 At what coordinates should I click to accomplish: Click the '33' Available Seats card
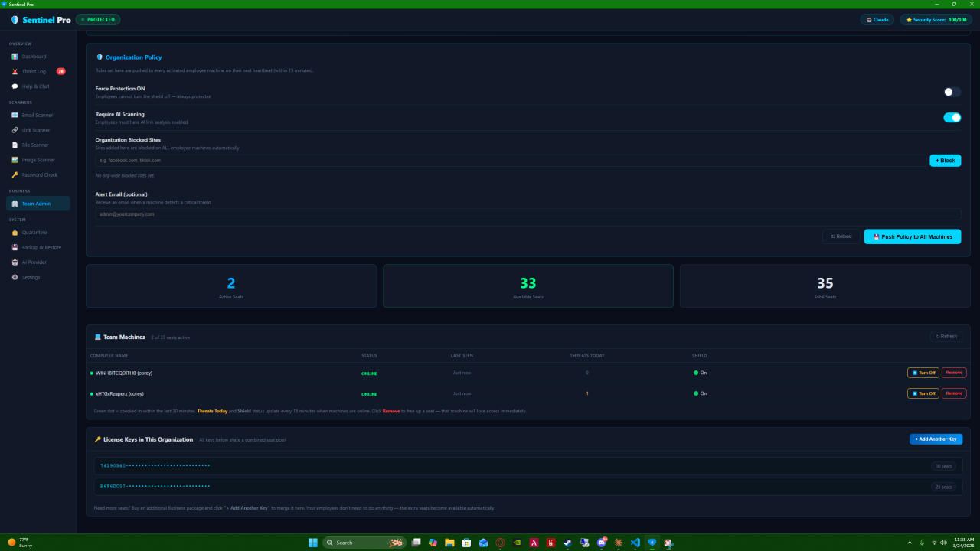pos(528,285)
